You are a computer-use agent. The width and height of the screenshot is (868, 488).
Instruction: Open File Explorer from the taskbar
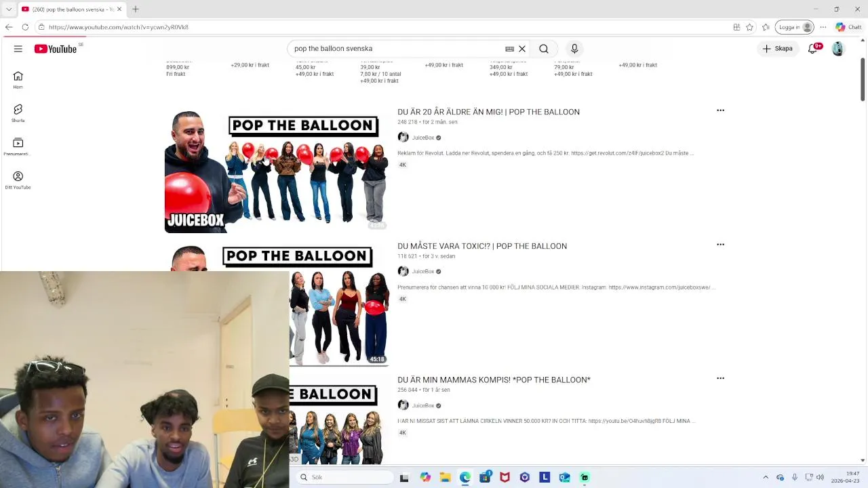click(445, 477)
